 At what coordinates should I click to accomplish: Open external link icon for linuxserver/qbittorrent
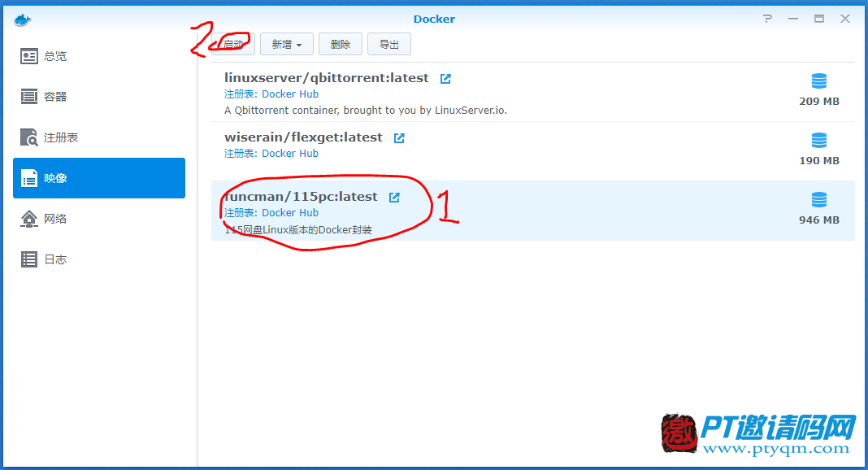coord(445,79)
